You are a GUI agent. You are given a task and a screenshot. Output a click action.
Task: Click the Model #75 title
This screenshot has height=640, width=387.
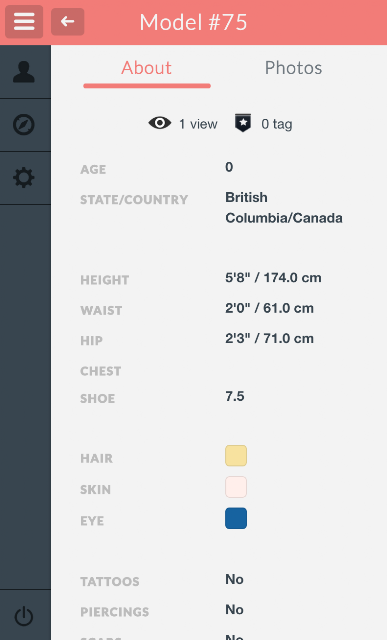coord(193,22)
